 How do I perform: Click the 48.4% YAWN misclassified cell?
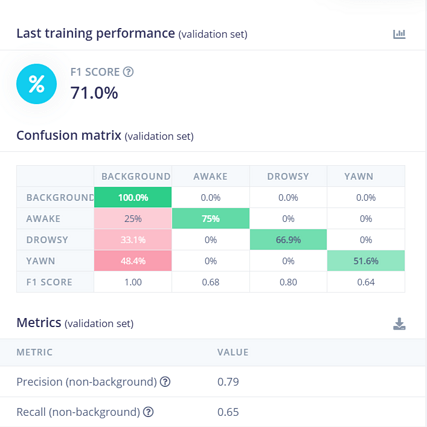click(x=133, y=261)
